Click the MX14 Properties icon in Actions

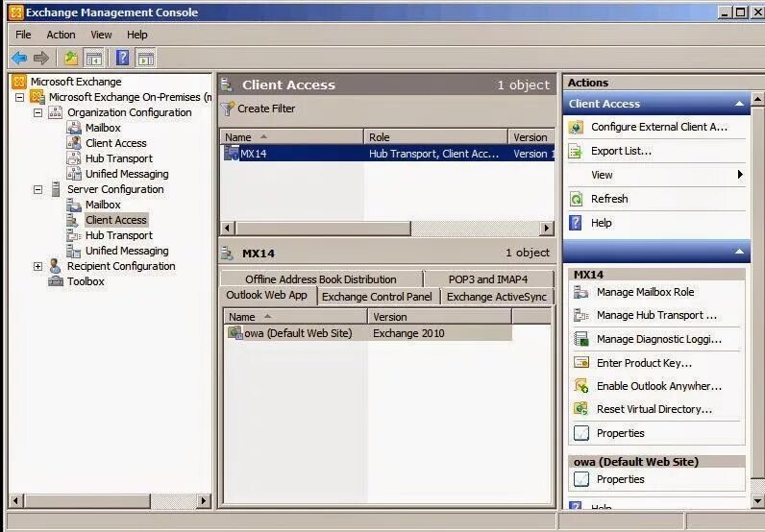click(581, 433)
